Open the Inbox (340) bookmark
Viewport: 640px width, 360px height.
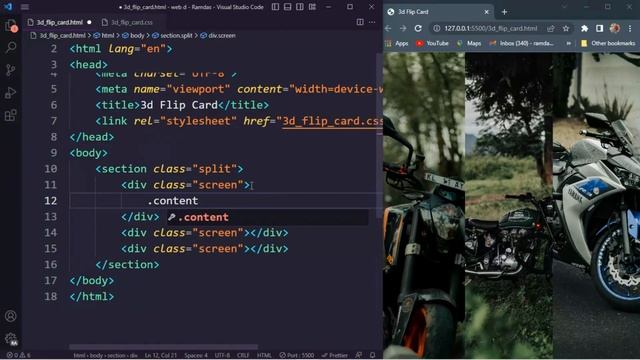click(x=521, y=43)
